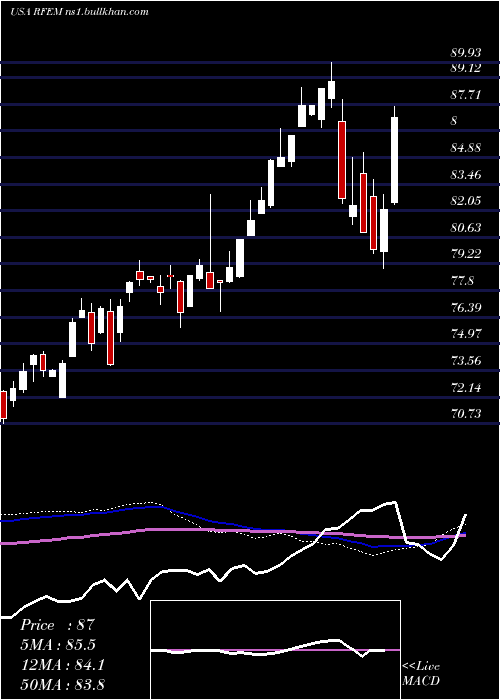
Task: Open the MACD inset chart panel
Action: pos(275,650)
